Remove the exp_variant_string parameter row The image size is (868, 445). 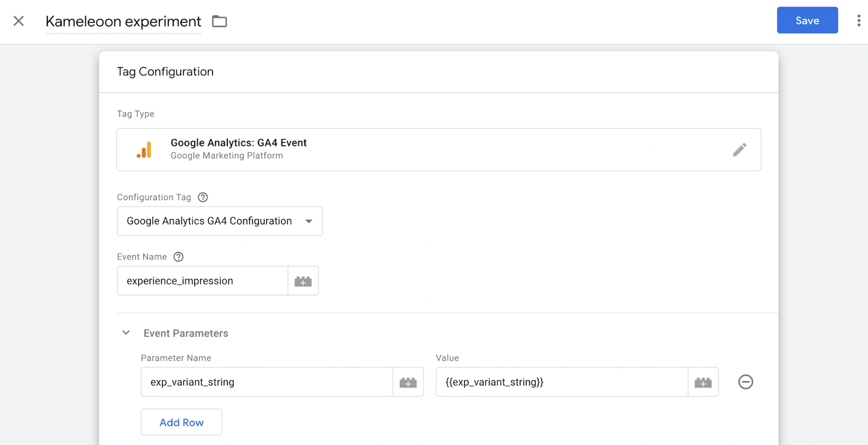click(x=745, y=382)
